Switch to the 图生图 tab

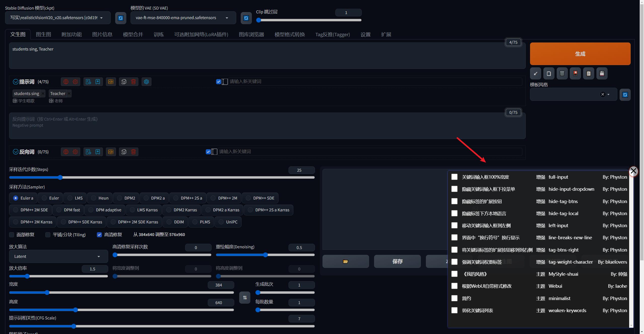[44, 34]
